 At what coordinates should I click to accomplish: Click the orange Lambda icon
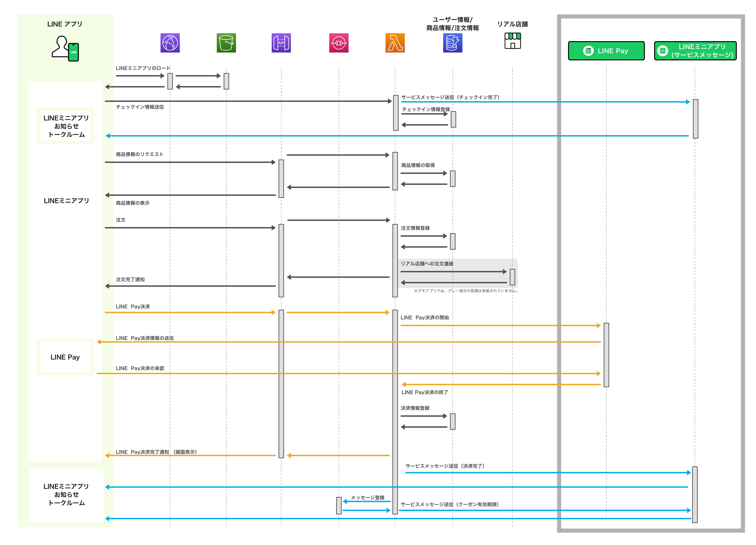coord(395,43)
